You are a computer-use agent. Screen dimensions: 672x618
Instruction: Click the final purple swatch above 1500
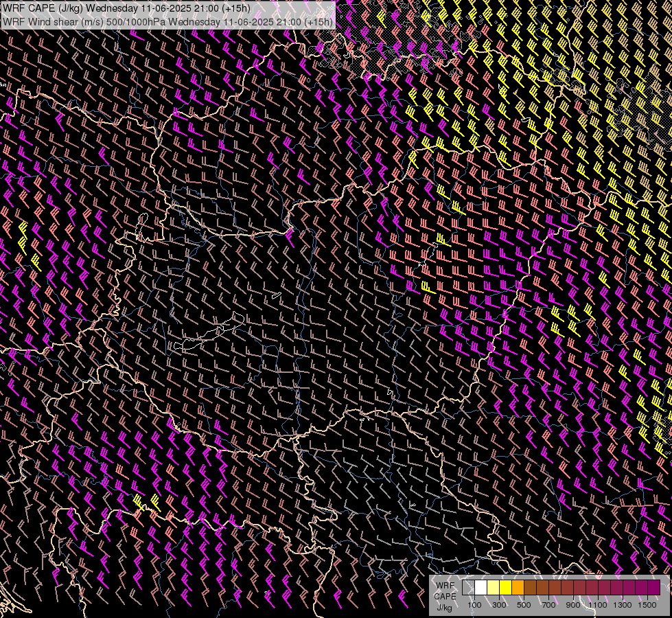(653, 588)
